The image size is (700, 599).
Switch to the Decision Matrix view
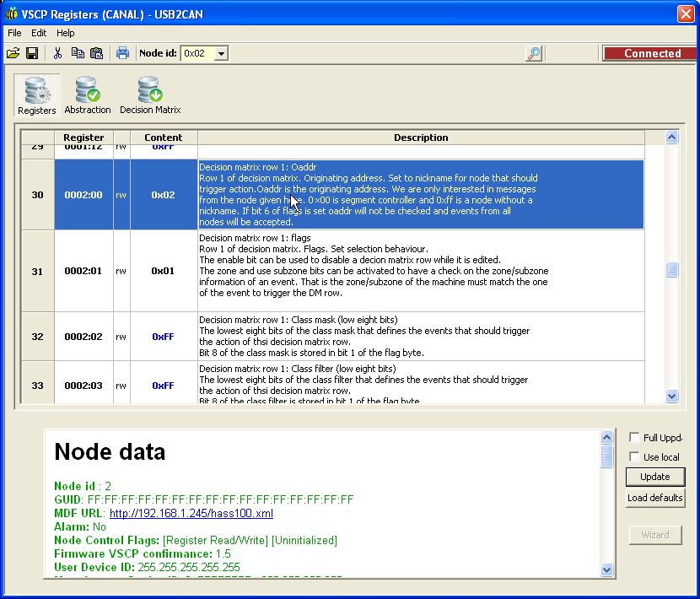[x=150, y=95]
